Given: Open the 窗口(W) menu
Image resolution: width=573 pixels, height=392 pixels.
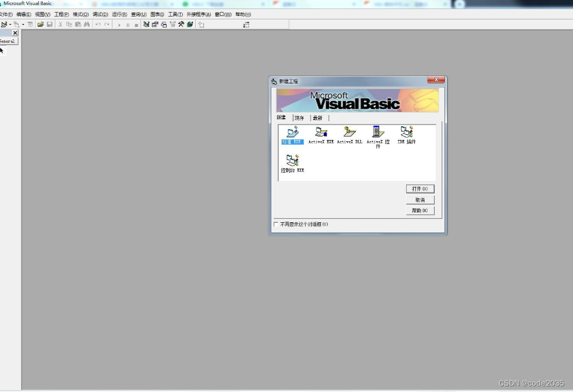Looking at the screenshot, I should [x=223, y=14].
